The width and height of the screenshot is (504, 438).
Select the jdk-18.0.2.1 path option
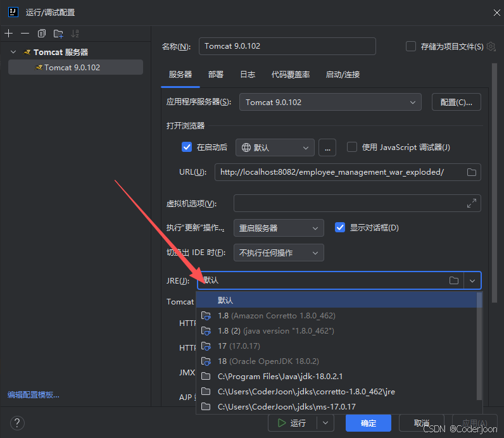click(x=337, y=377)
